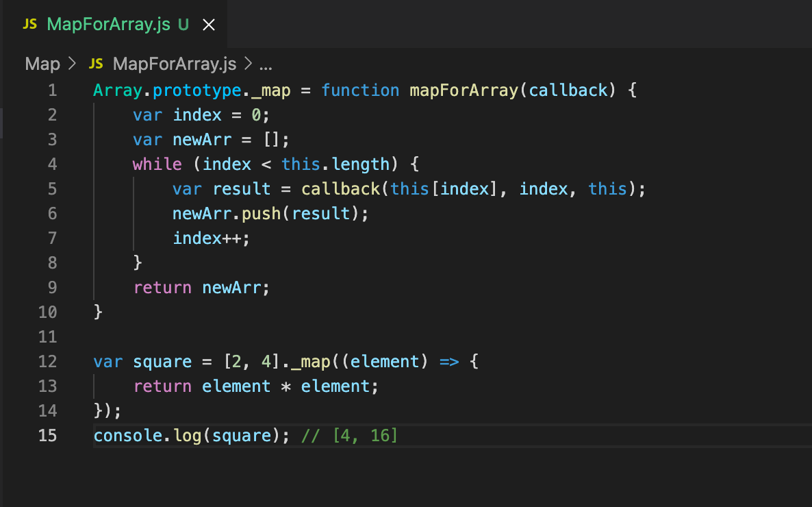
Task: Click line number 4 beside the while loop
Action: (x=53, y=164)
